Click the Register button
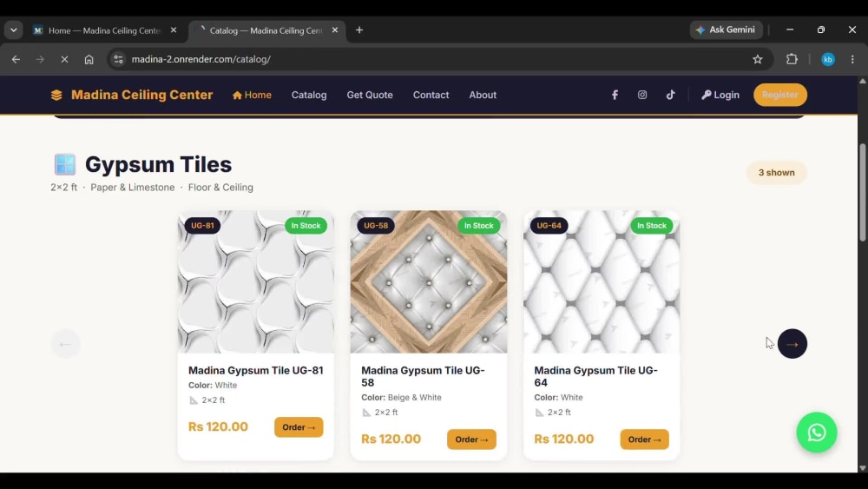Screen dimensions: 868x489 780,95
